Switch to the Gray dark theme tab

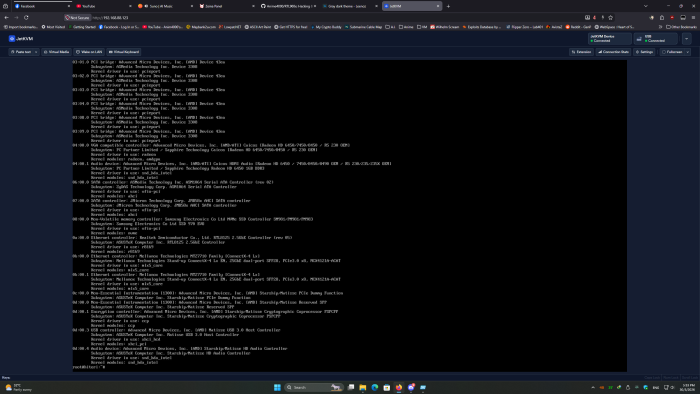350,6
